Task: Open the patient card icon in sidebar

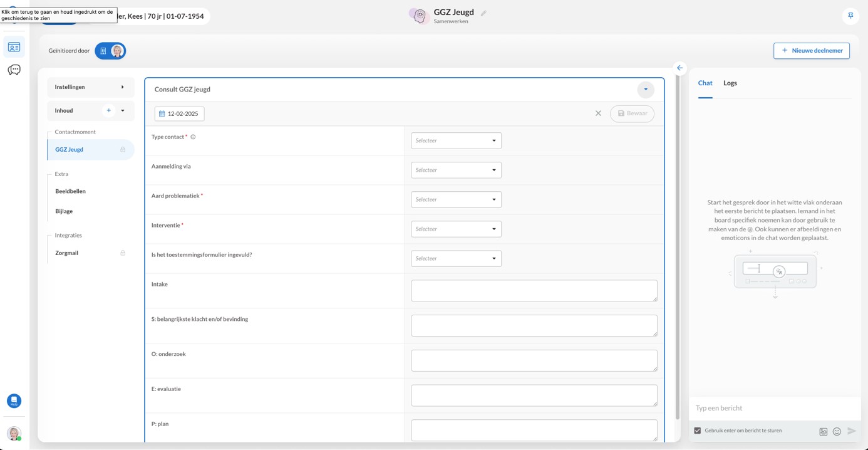Action: tap(14, 48)
